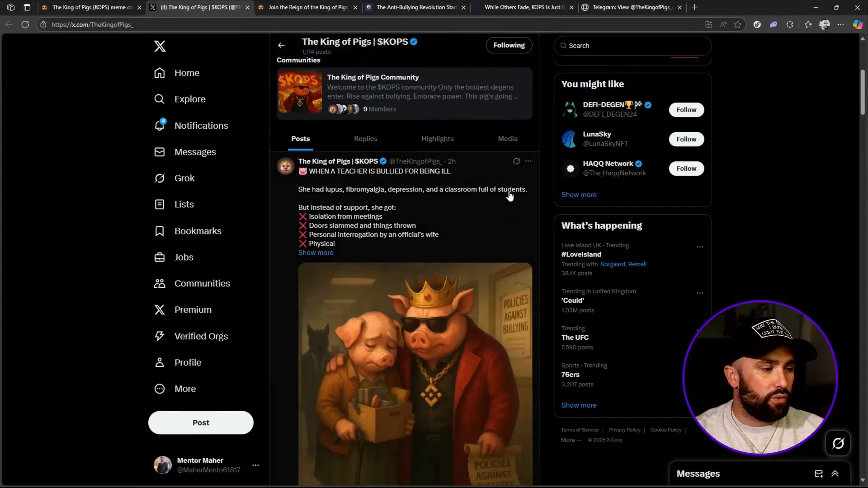Open The King of Pigs Community card

point(404,94)
